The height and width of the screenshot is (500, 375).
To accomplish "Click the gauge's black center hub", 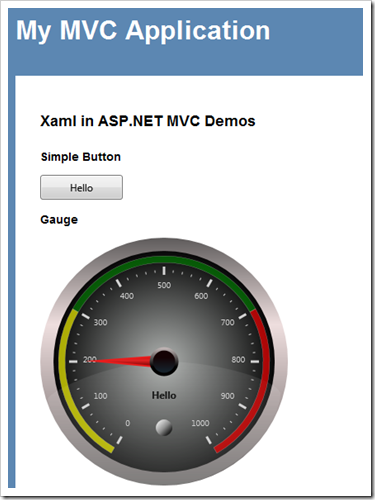I will (164, 362).
